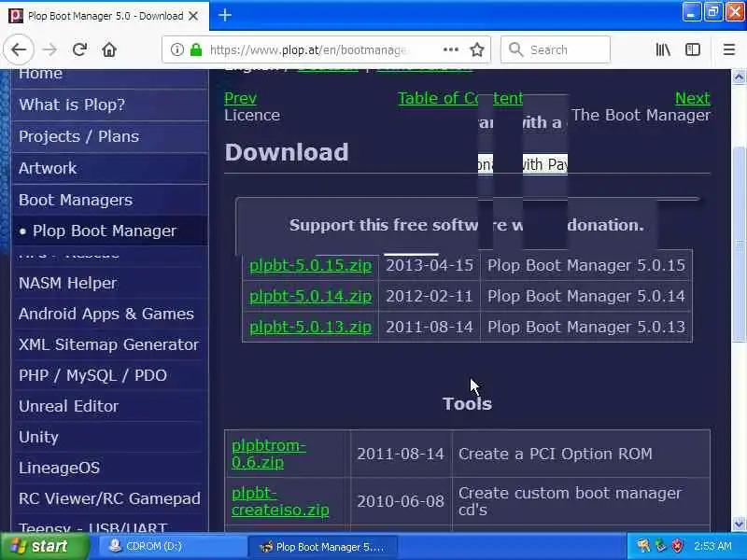Click the red shield security tray icon
The height and width of the screenshot is (560, 747).
pos(678,546)
